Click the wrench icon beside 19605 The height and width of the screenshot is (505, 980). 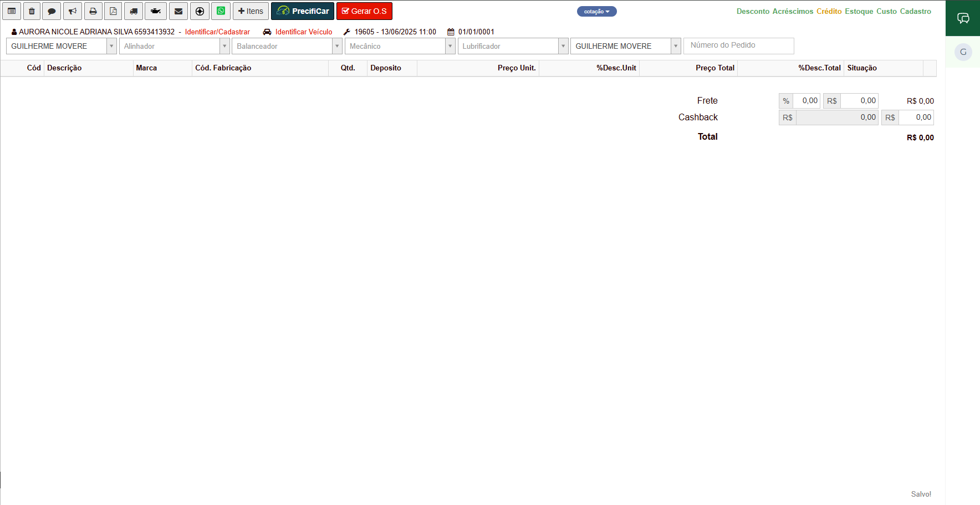(347, 32)
